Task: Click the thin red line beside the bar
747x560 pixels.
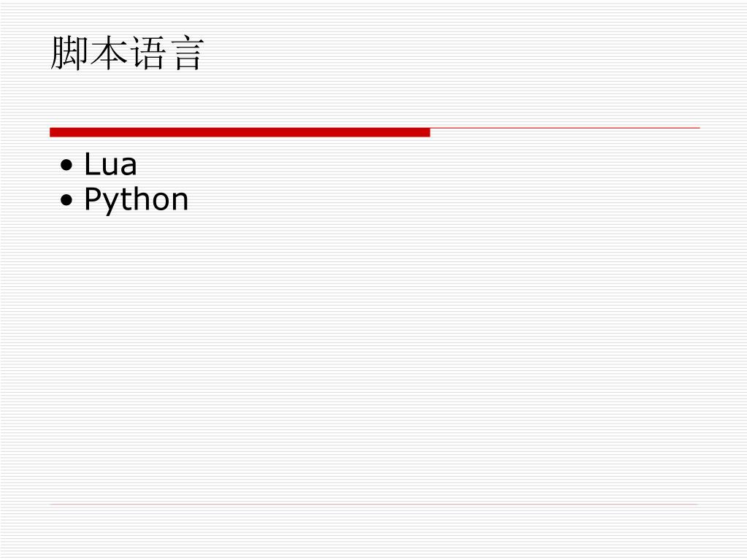Action: pyautogui.click(x=565, y=128)
